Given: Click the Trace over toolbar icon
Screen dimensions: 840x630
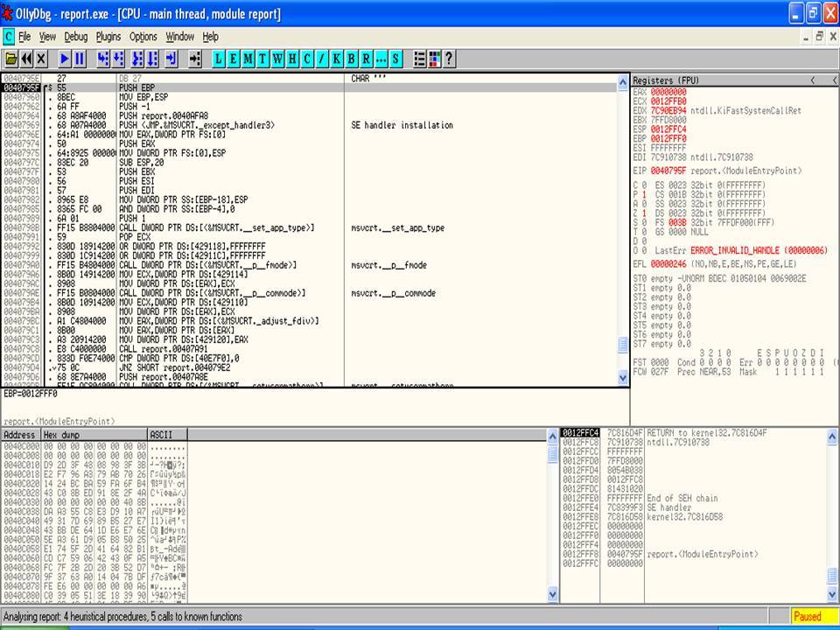Looking at the screenshot, I should click(152, 59).
